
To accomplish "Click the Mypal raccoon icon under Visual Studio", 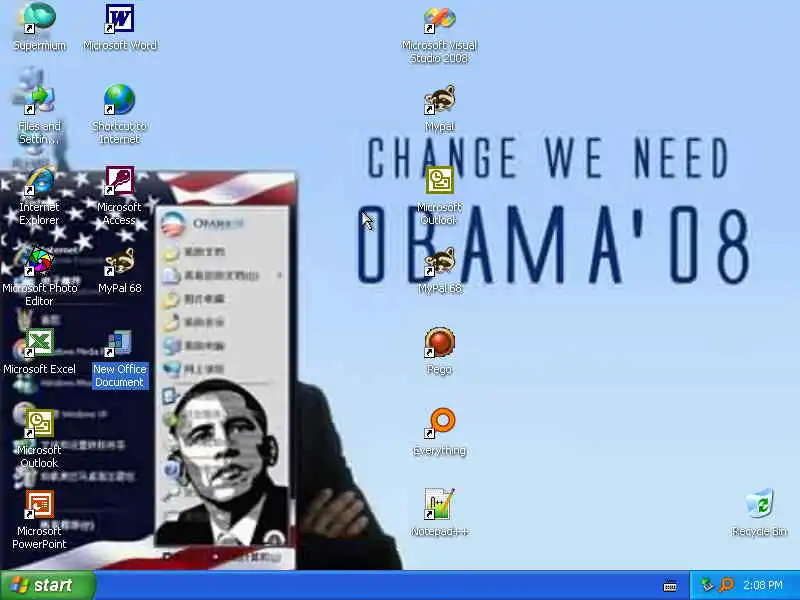I will (439, 99).
